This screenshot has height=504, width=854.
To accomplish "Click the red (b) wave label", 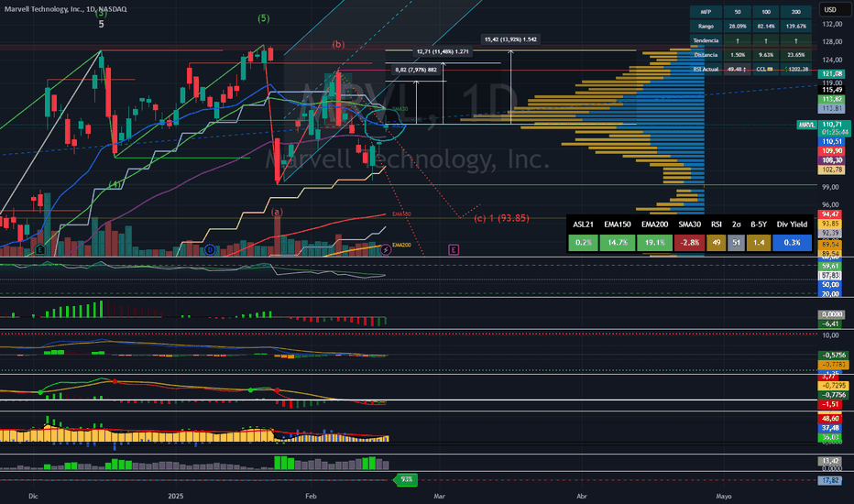I will click(x=338, y=44).
